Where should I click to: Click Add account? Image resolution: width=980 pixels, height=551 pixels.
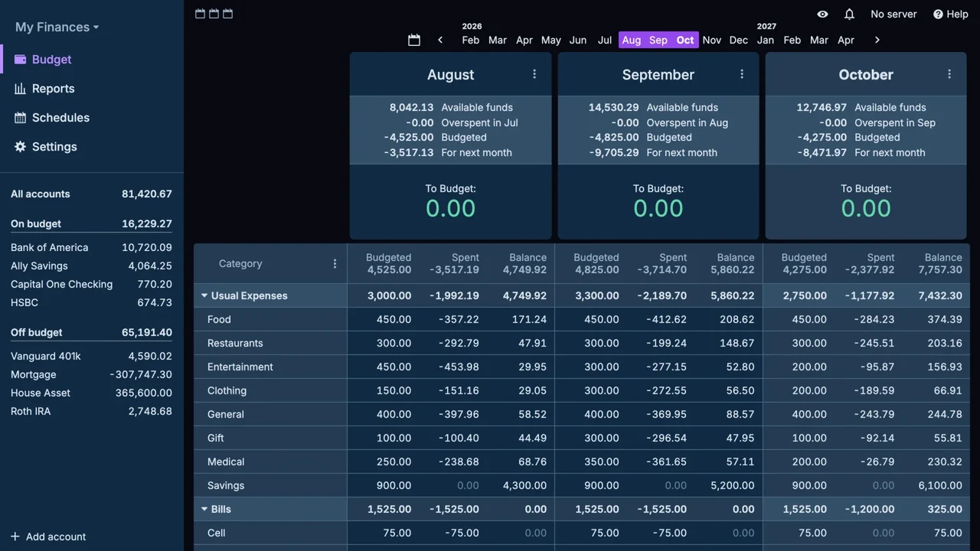(x=48, y=536)
